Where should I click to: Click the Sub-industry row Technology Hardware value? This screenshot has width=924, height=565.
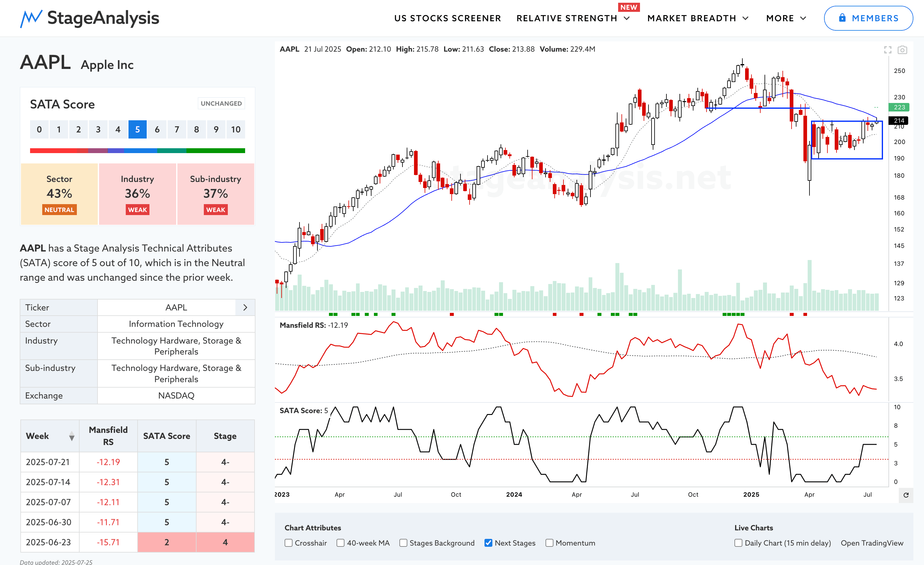coord(176,373)
